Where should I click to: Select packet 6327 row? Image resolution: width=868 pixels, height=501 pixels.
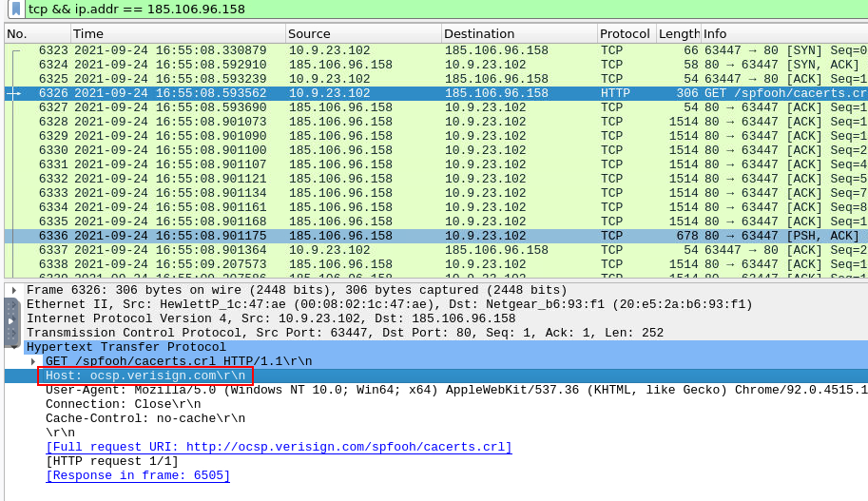point(436,107)
